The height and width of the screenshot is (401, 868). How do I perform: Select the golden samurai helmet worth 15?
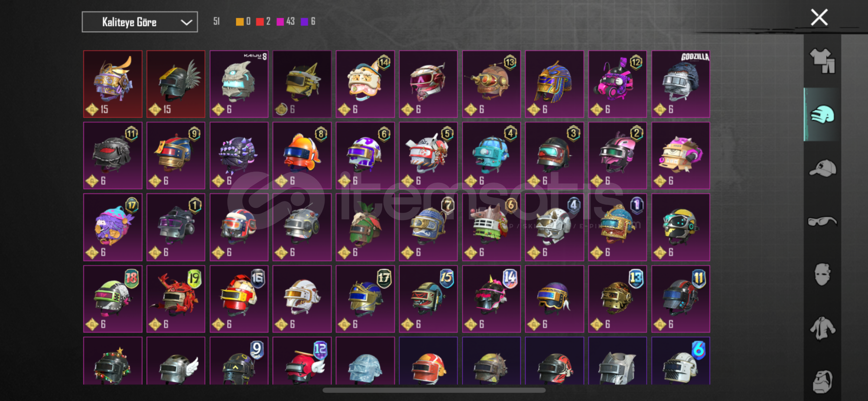(113, 84)
